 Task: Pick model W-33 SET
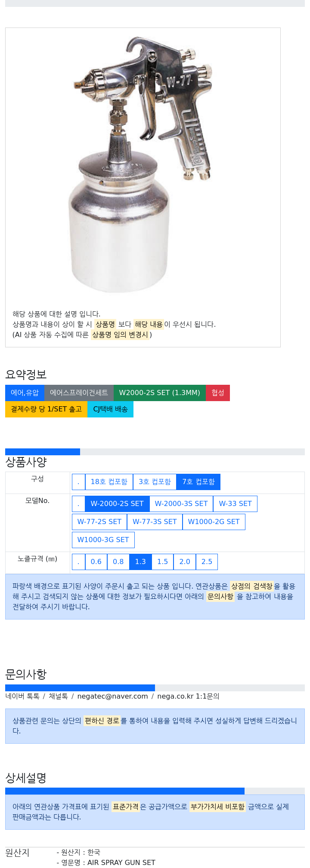coord(235,503)
